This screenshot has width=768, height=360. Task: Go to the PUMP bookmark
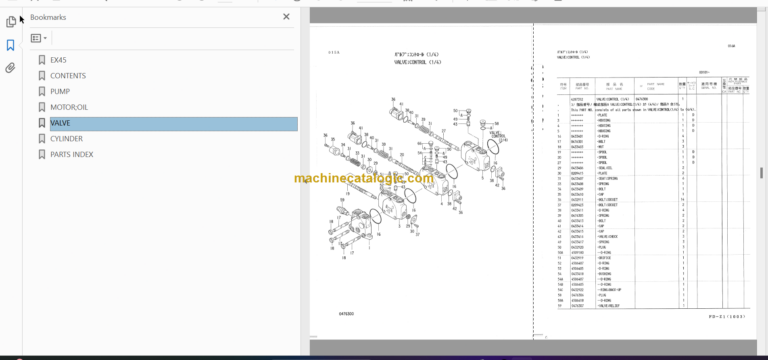[x=60, y=92]
